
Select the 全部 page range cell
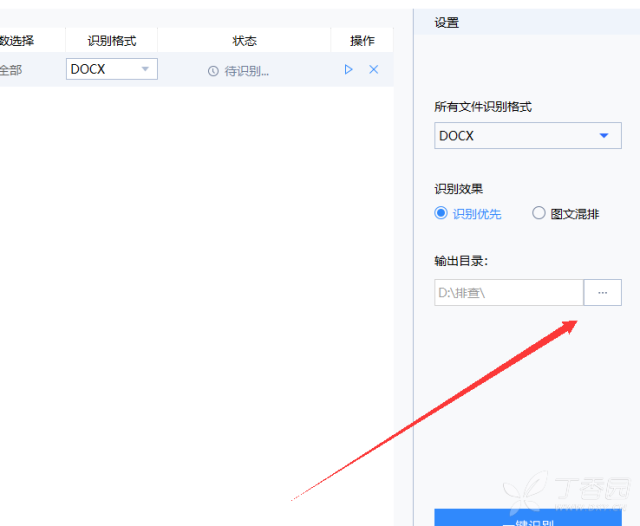[x=11, y=70]
